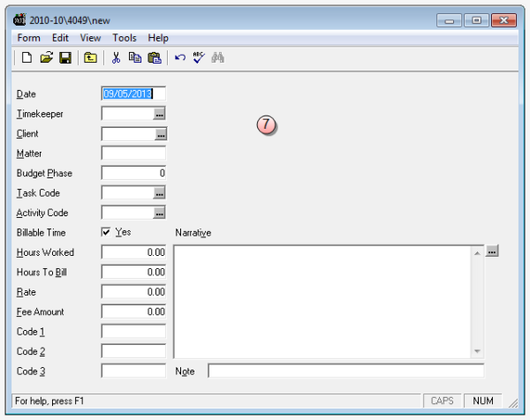Screen dimensions: 530x420
Task: Click the Copy toolbar icon
Action: 135,58
